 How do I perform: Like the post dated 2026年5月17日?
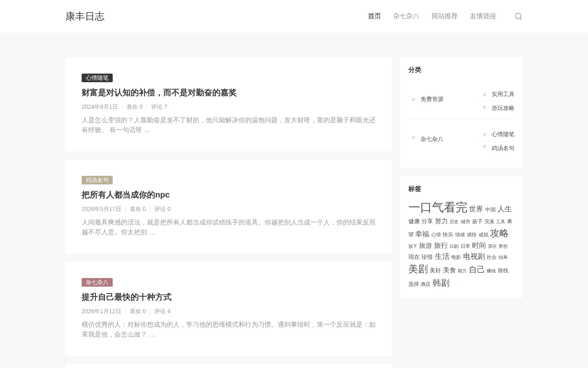coord(138,209)
